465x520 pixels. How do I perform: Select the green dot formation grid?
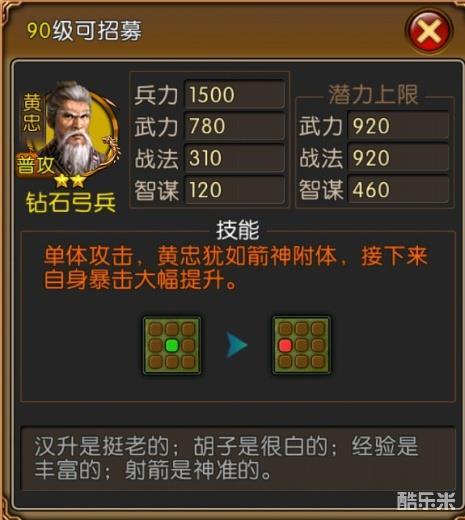(x=172, y=345)
